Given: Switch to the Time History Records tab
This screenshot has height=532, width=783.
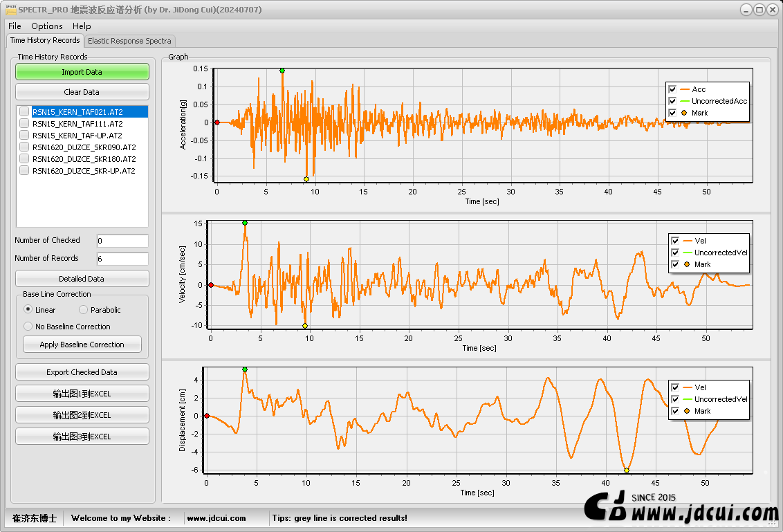Looking at the screenshot, I should point(45,40).
